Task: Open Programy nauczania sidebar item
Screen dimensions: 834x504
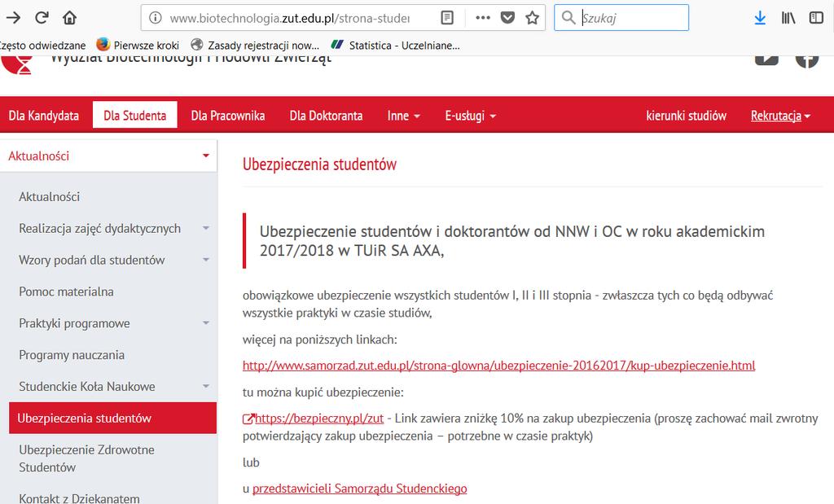Action: [72, 355]
